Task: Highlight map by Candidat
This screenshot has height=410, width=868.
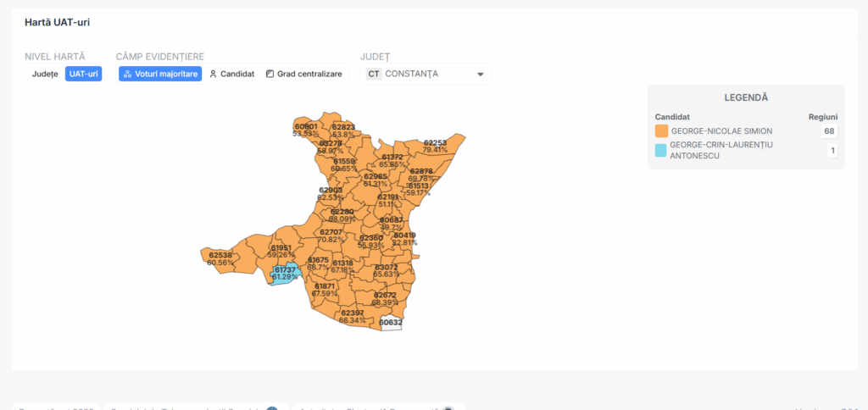Action: [x=231, y=75]
